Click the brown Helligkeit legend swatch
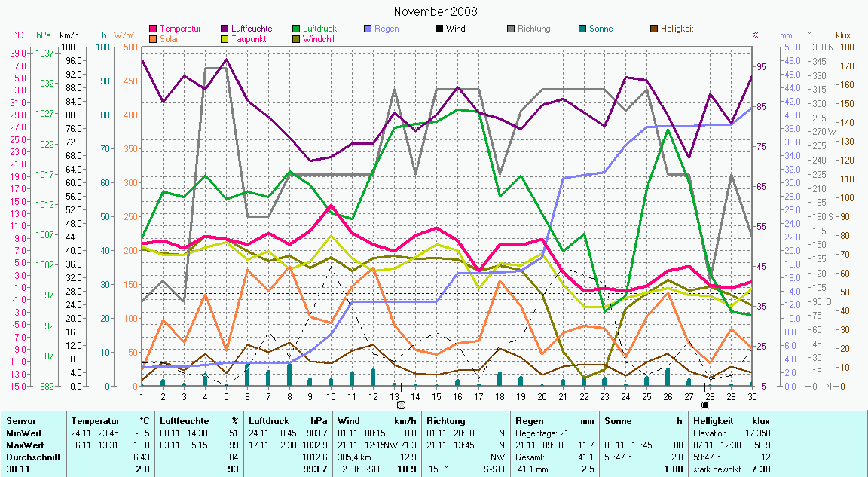Screen dimensions: 868x477 (653, 29)
